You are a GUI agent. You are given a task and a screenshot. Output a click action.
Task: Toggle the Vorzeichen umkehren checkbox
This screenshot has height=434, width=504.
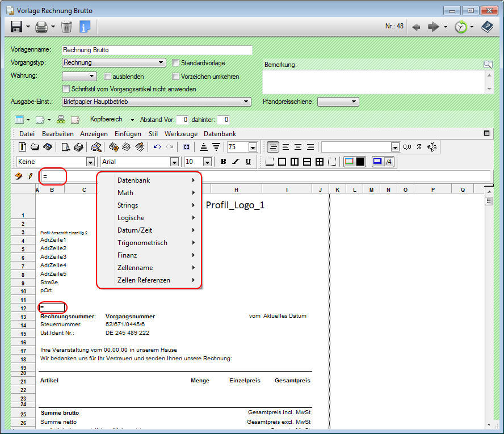click(x=176, y=77)
